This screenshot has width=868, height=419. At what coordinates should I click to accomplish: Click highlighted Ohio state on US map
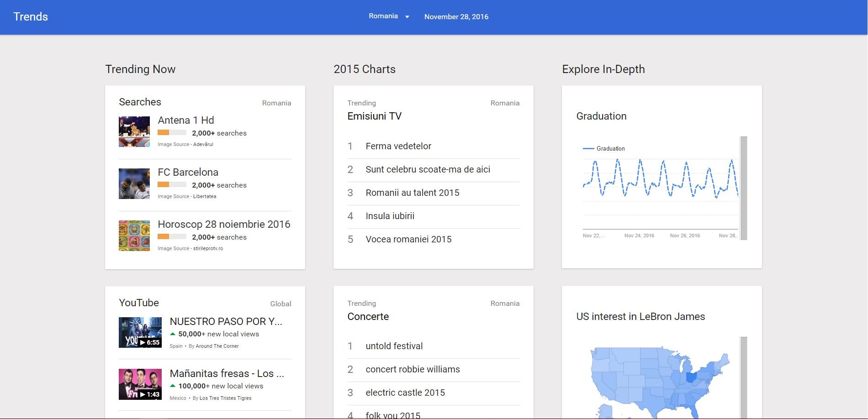(692, 377)
